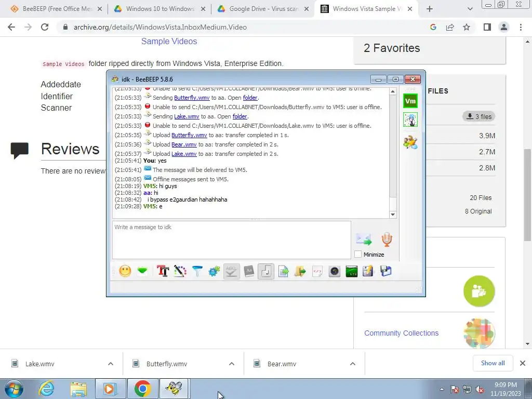Record a voice message with the microphone icon

click(x=387, y=239)
